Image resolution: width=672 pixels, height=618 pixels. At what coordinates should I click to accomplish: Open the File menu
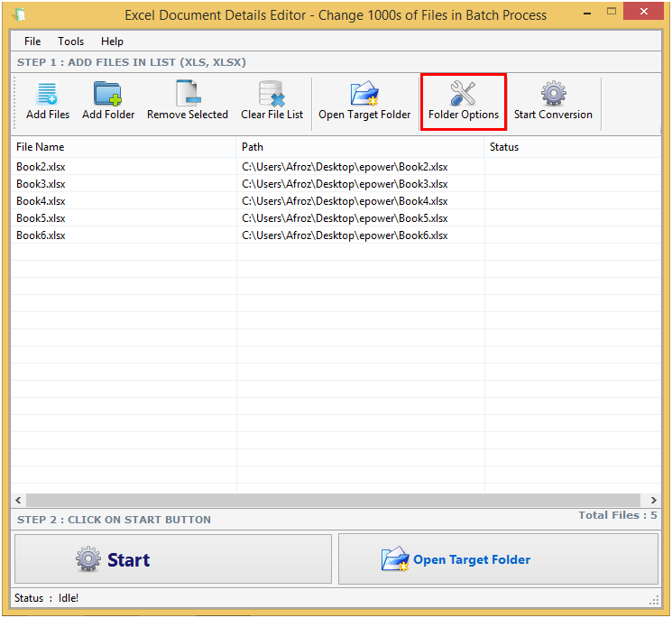coord(32,42)
